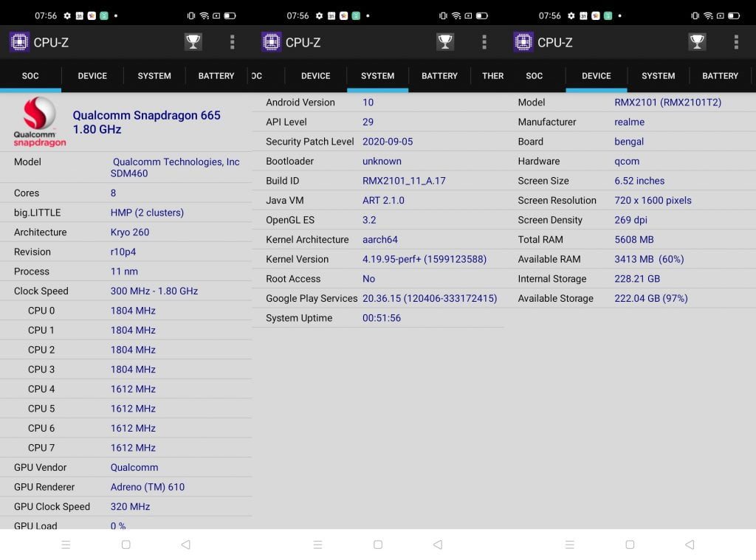Click the Security Patch Level '2020-09-05' value
The image size is (756, 560).
point(388,142)
